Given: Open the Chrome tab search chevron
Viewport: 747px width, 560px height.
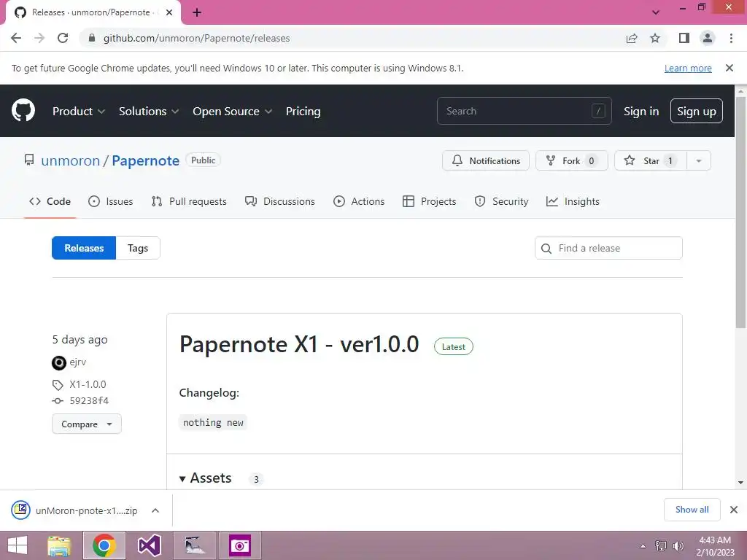Looking at the screenshot, I should click(x=656, y=12).
